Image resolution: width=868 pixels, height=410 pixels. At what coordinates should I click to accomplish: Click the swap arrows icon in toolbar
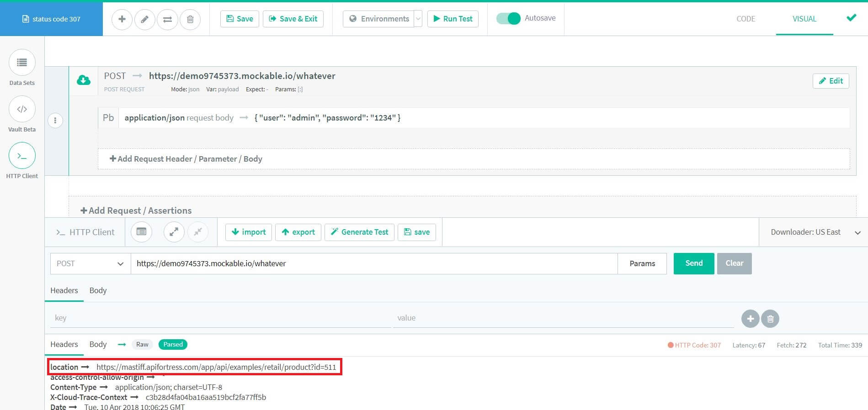pos(167,19)
